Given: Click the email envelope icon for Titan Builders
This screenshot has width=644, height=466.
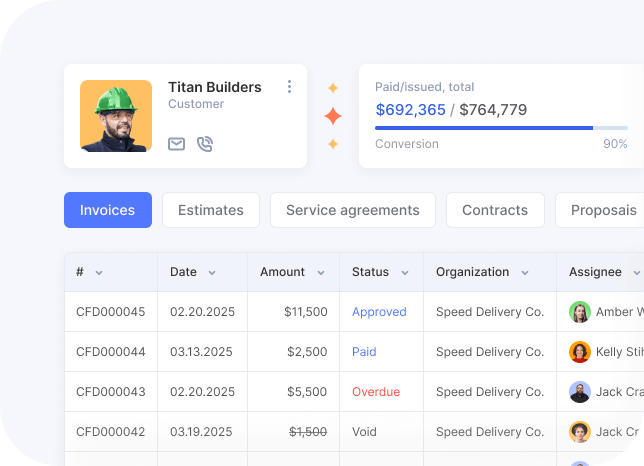Looking at the screenshot, I should point(176,144).
